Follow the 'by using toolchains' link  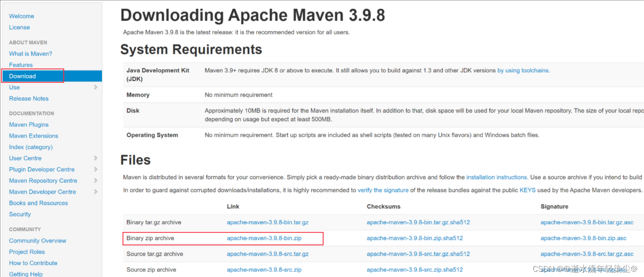point(523,71)
